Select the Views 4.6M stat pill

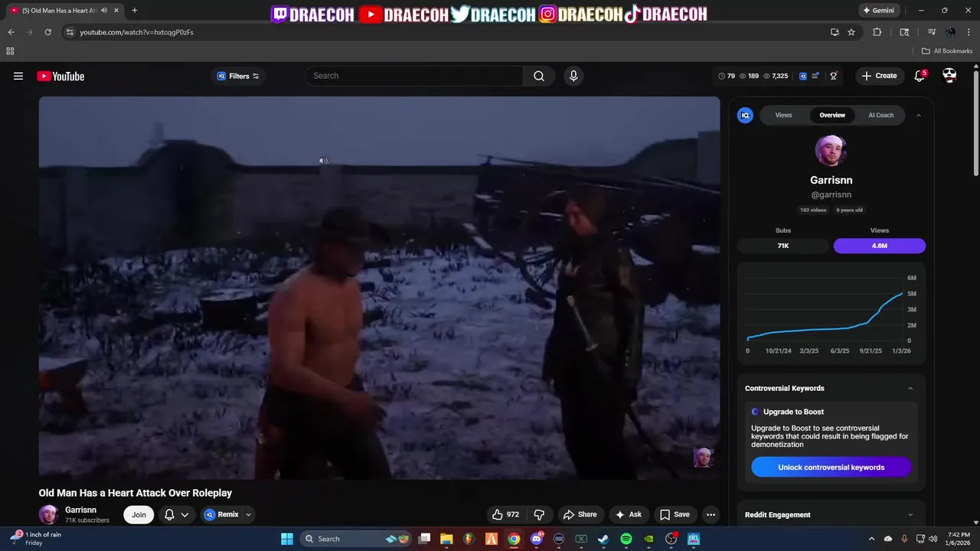click(880, 246)
